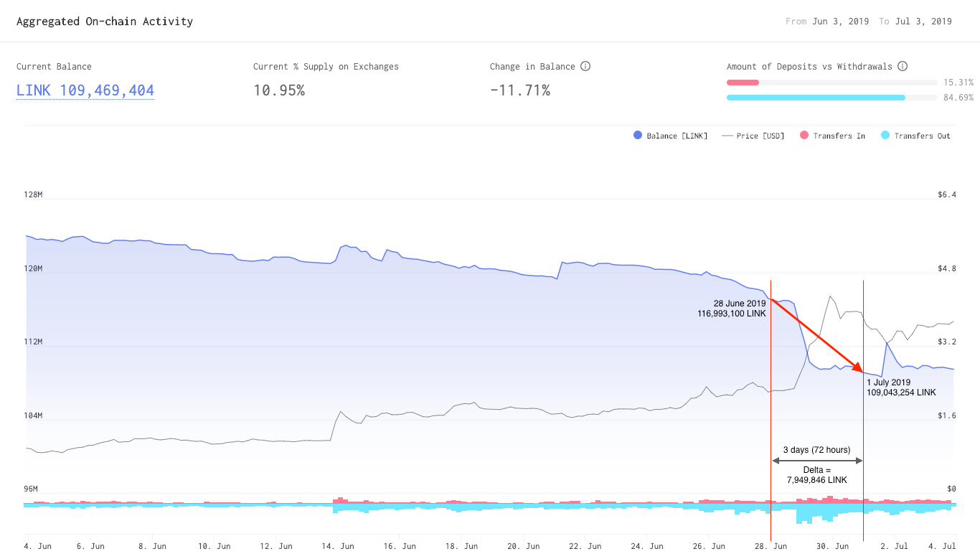Click the $1.6 price axis label
The image size is (980, 559).
(x=947, y=415)
